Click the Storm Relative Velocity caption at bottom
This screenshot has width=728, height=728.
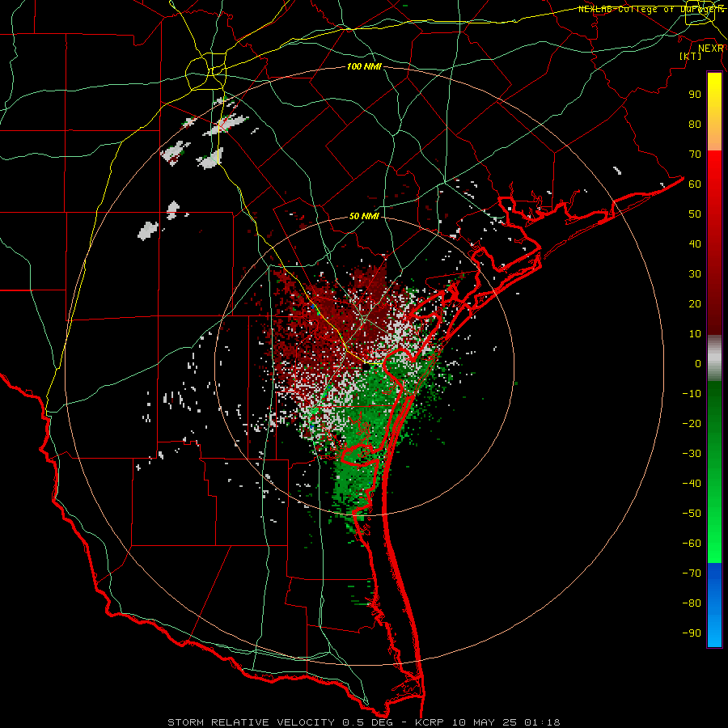click(x=363, y=722)
